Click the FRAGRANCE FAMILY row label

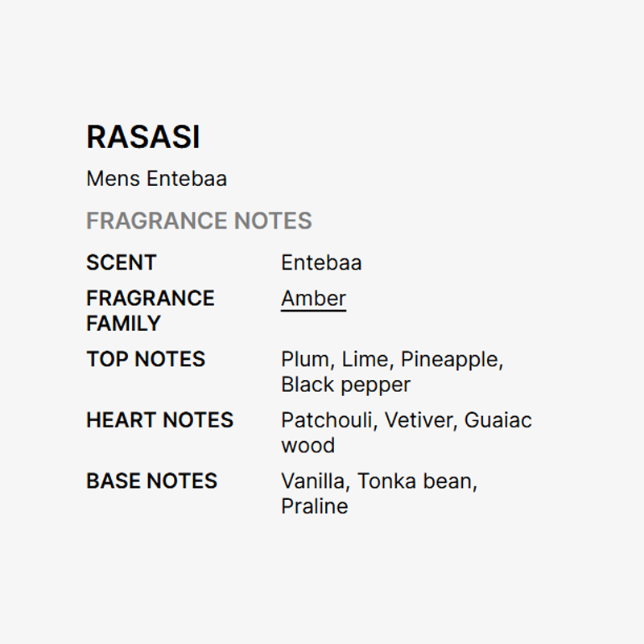(x=150, y=311)
